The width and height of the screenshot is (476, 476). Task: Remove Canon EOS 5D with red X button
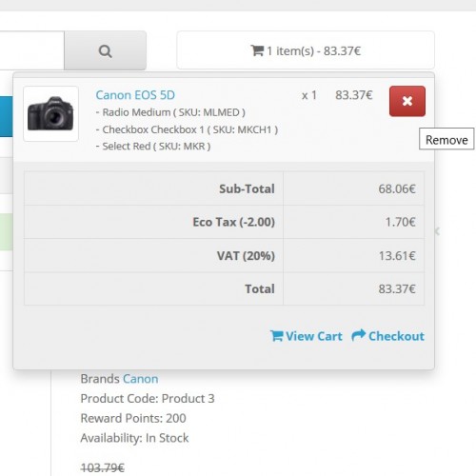coord(407,101)
